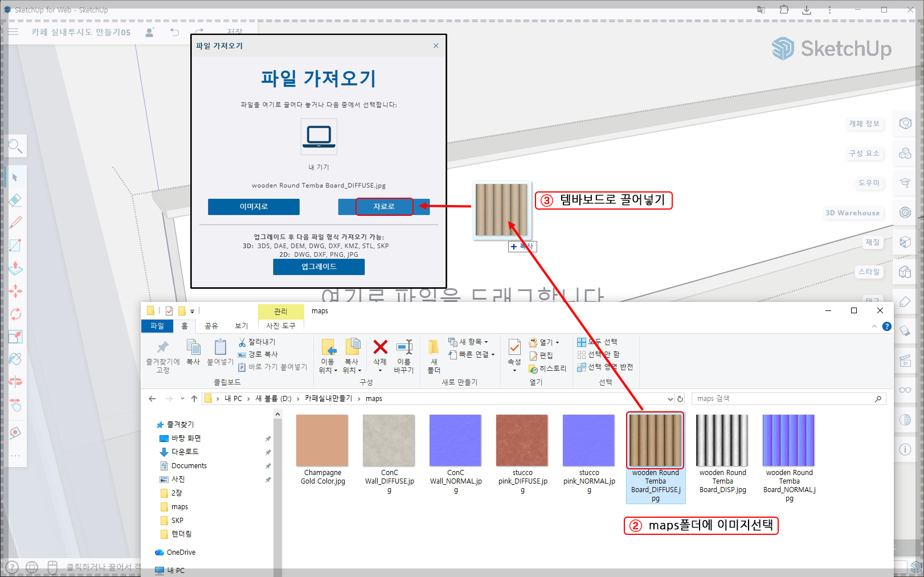Click the Delete red X in Explorer ribbon
Viewport: 924px width, 577px height.
(380, 347)
